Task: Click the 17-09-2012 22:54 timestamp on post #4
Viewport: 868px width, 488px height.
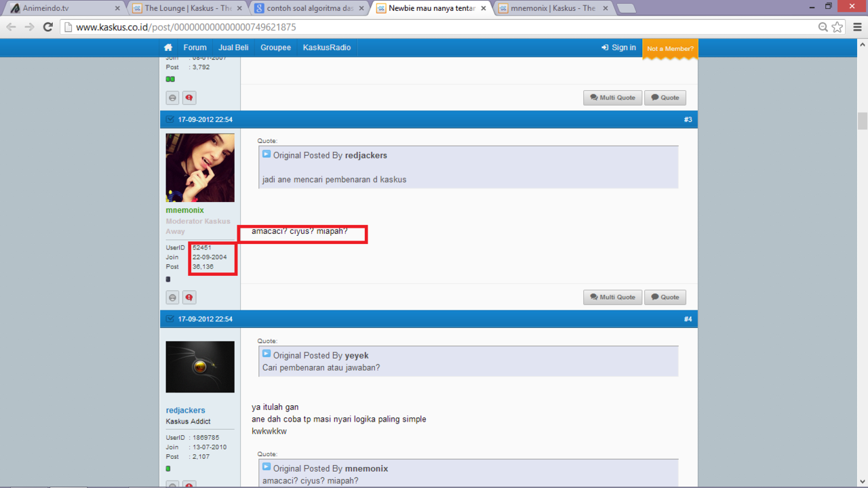Action: (x=205, y=319)
